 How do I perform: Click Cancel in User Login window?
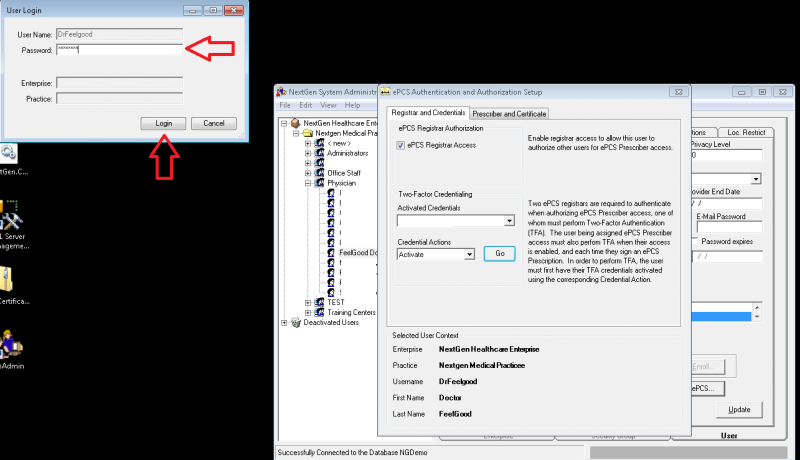(214, 123)
